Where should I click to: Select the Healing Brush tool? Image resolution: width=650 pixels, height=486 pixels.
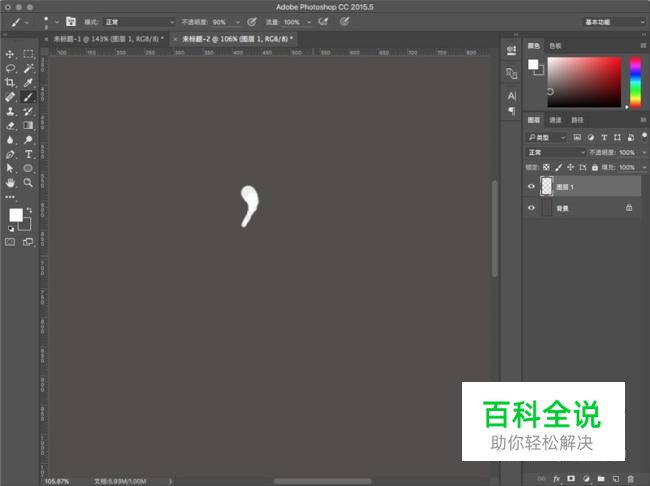(10, 97)
